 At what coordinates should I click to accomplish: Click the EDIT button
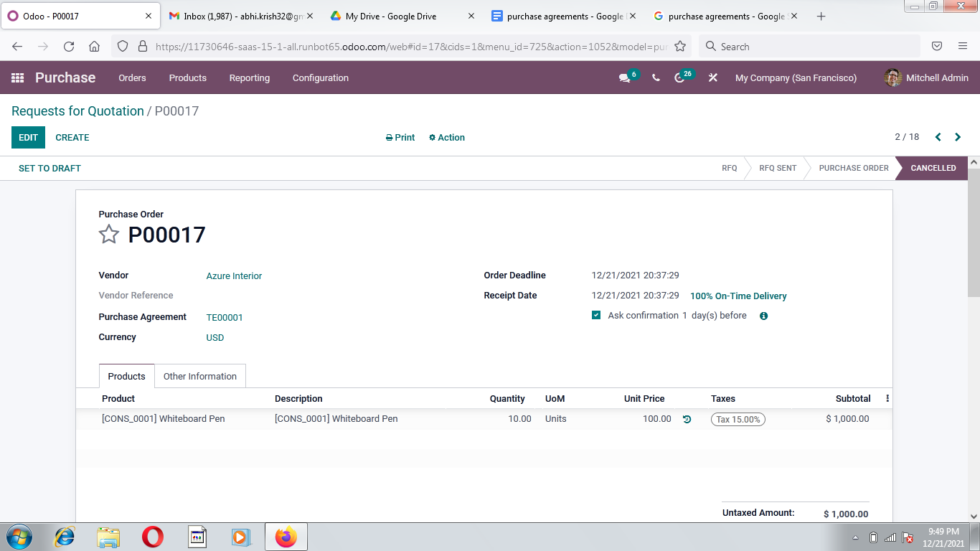coord(28,137)
